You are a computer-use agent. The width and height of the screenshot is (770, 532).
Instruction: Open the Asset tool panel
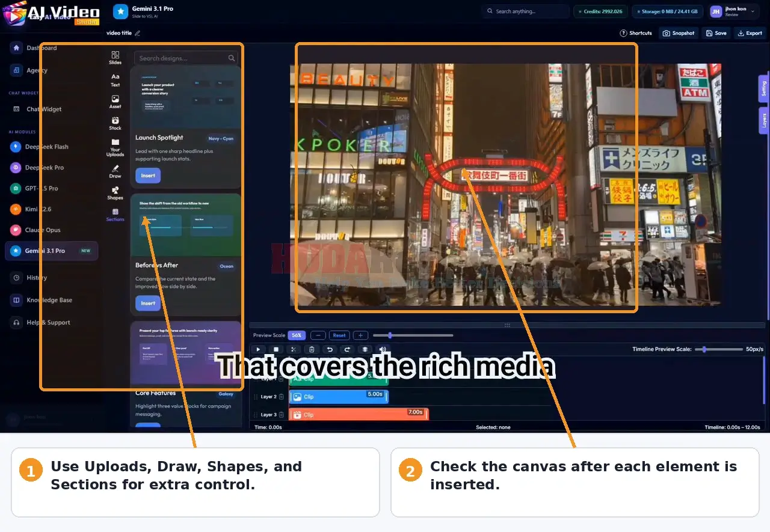[115, 102]
